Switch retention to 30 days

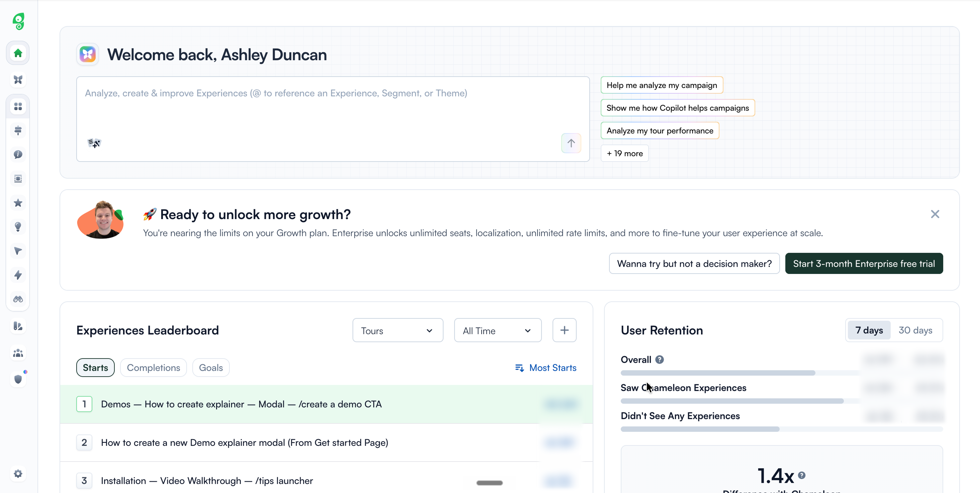915,330
